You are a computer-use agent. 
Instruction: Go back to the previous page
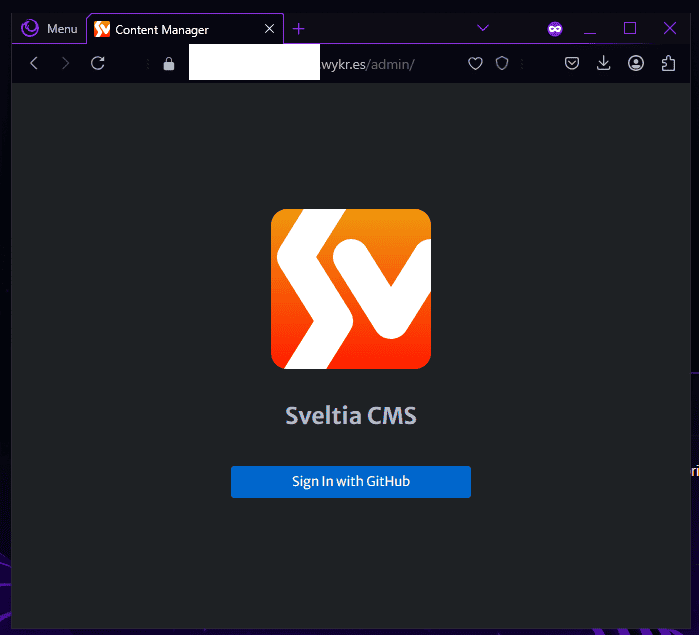(34, 63)
